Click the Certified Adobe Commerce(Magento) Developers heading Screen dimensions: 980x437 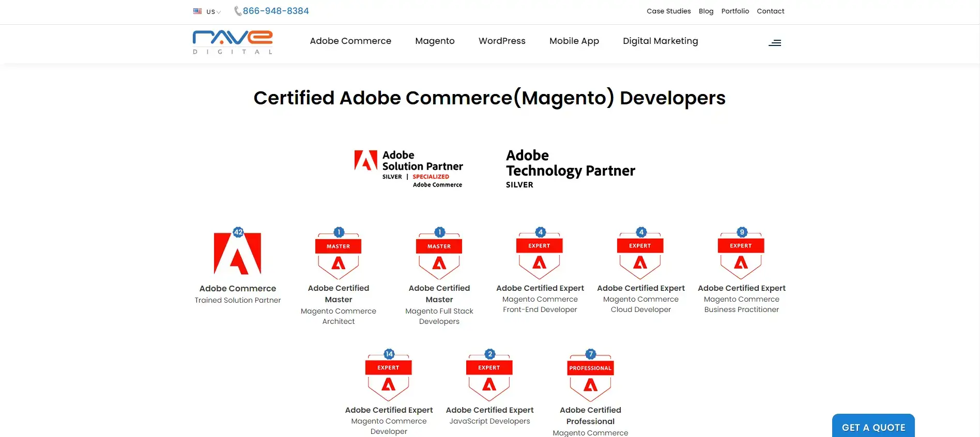click(x=489, y=98)
